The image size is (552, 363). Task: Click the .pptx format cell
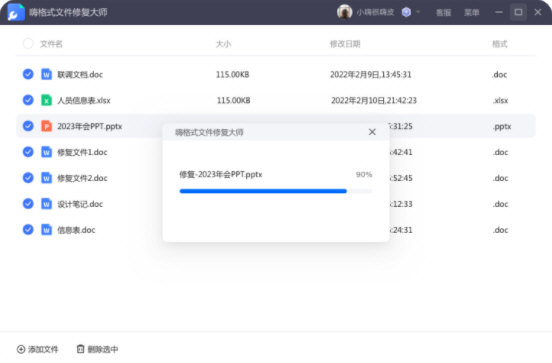point(502,126)
